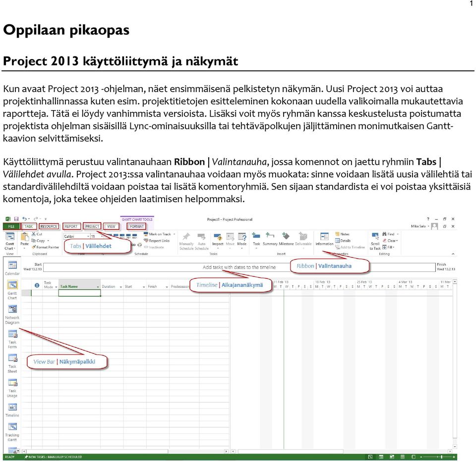Insert a Summary task

click(x=270, y=239)
